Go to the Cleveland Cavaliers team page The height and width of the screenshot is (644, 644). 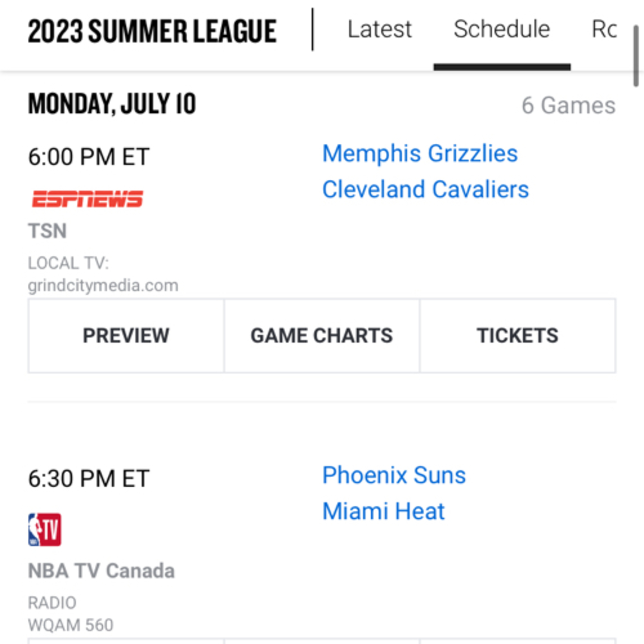(425, 189)
